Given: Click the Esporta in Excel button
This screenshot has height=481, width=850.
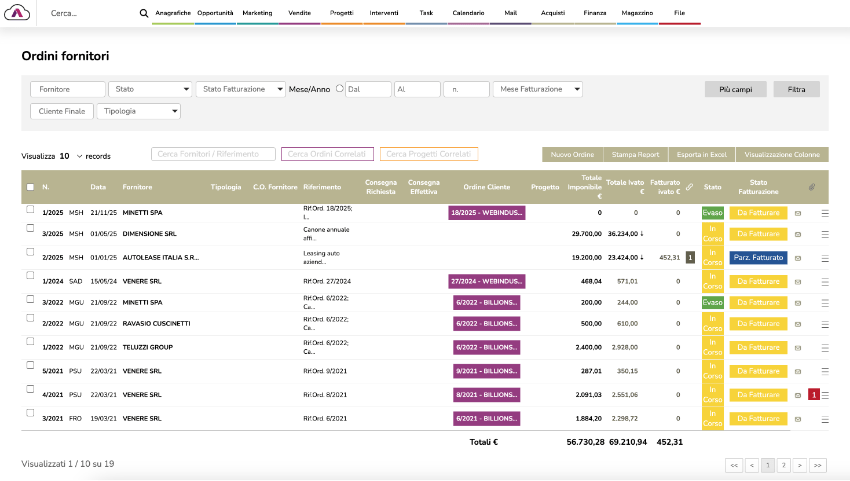Looking at the screenshot, I should click(x=701, y=155).
